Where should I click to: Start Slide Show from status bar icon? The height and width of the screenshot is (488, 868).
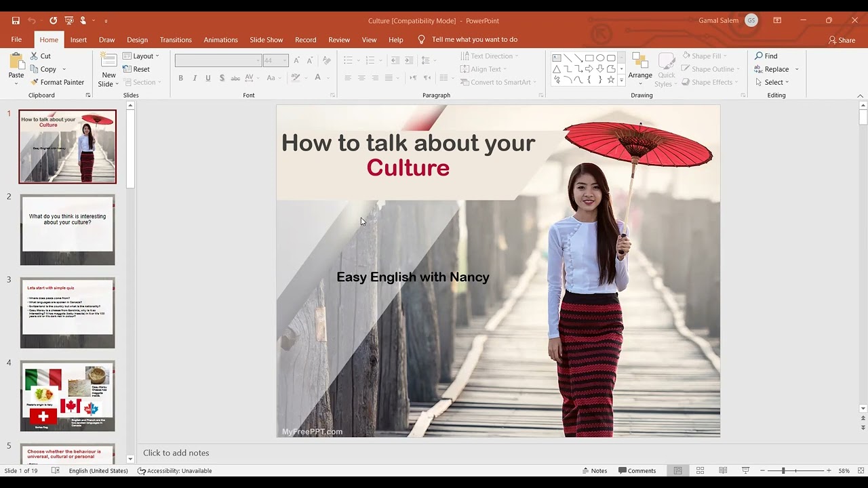coord(745,470)
